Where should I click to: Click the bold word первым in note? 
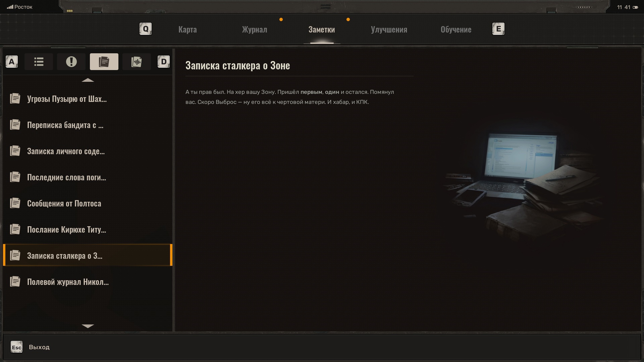[x=311, y=92]
